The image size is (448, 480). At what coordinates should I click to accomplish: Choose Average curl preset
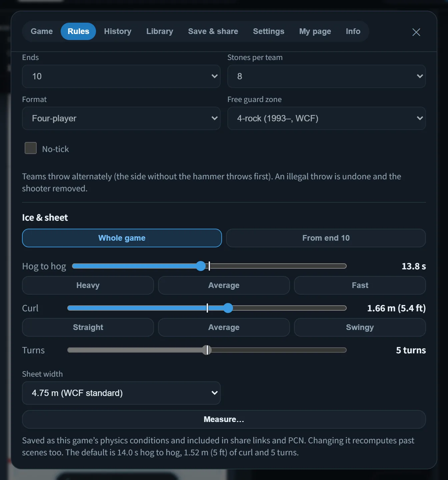[224, 327]
